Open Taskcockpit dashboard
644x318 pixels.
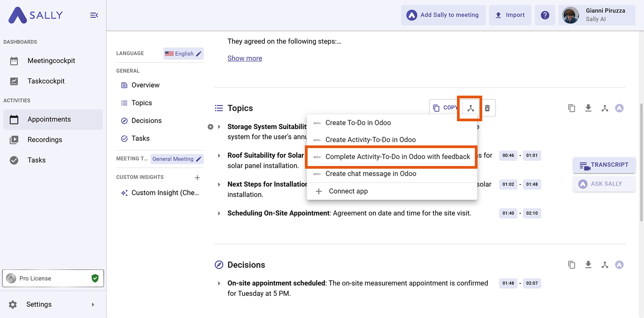[46, 81]
